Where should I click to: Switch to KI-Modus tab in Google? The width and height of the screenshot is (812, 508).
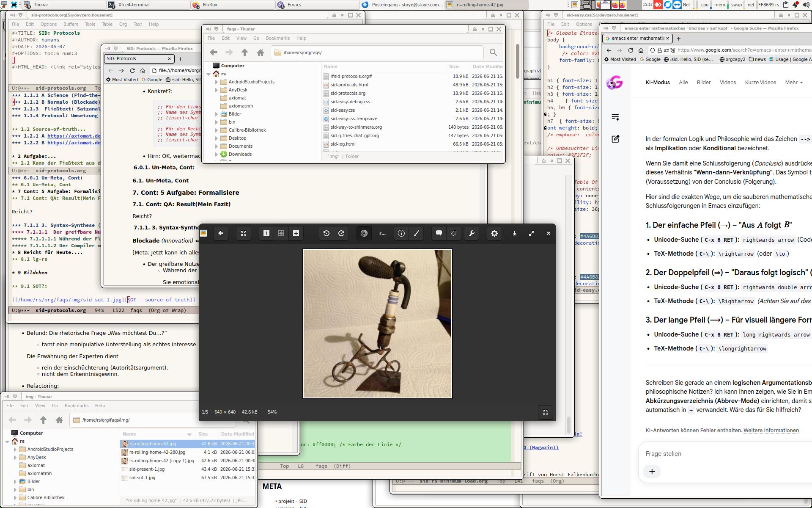(658, 83)
